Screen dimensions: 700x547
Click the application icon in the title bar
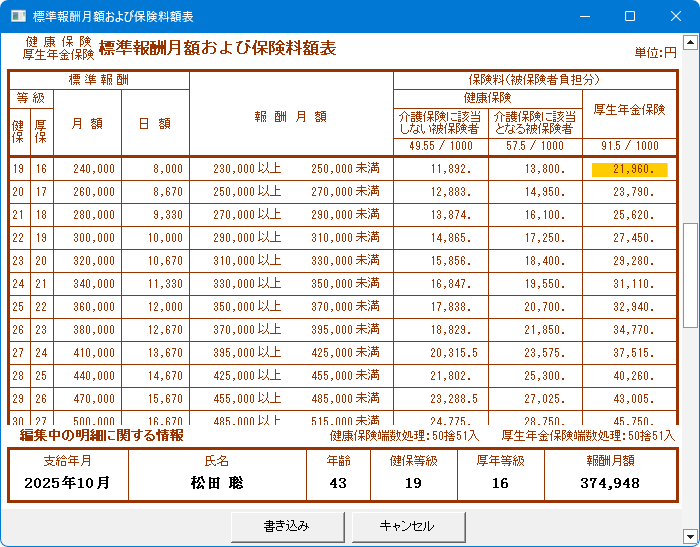[x=16, y=16]
